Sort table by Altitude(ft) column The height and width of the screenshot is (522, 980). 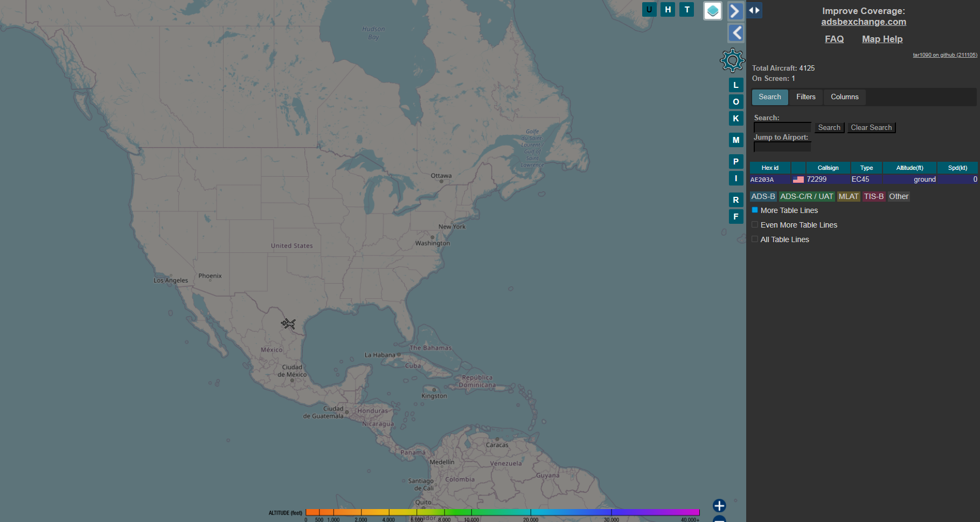[x=909, y=168]
